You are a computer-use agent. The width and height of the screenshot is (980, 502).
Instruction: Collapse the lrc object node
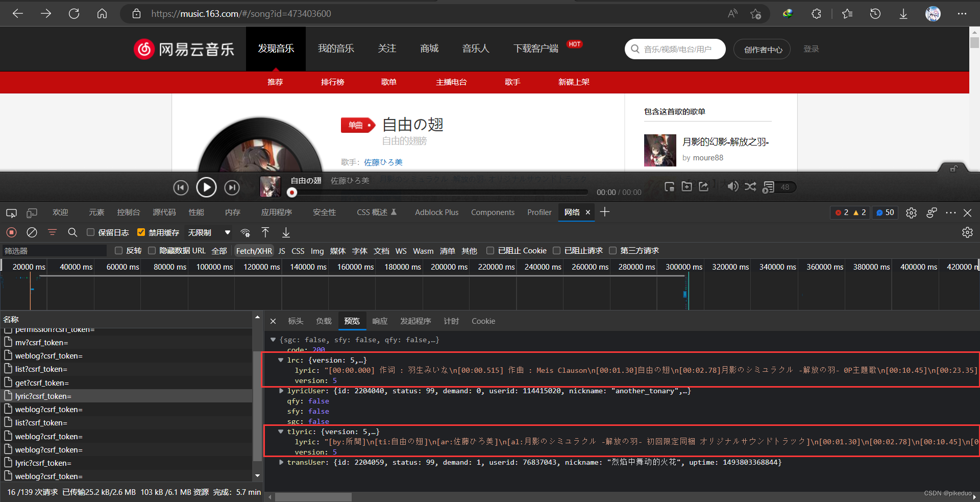pyautogui.click(x=281, y=360)
